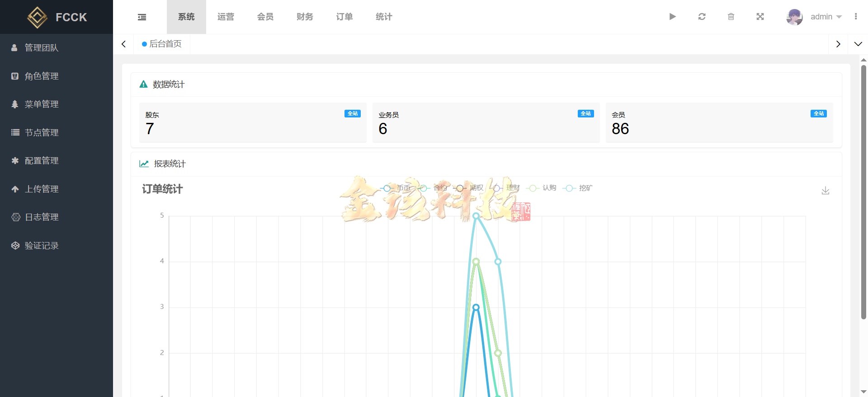Click the scrollbar up arrow
The width and height of the screenshot is (868, 397).
863,60
